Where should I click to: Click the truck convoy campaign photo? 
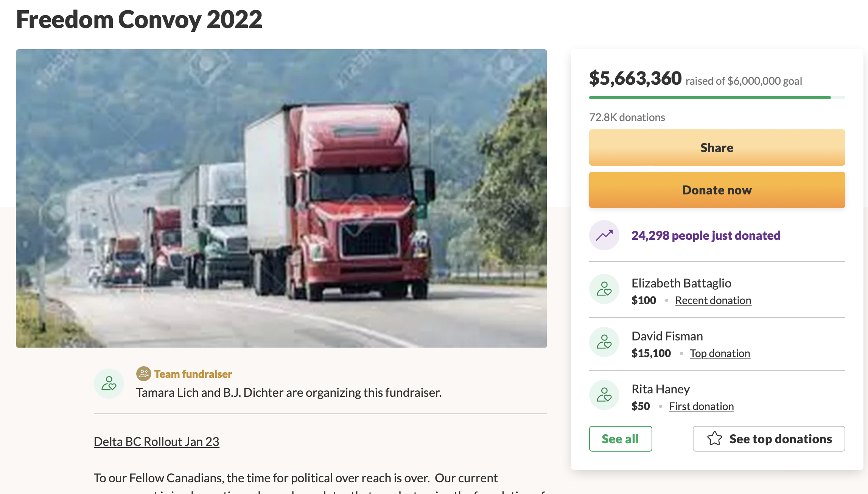coord(281,198)
